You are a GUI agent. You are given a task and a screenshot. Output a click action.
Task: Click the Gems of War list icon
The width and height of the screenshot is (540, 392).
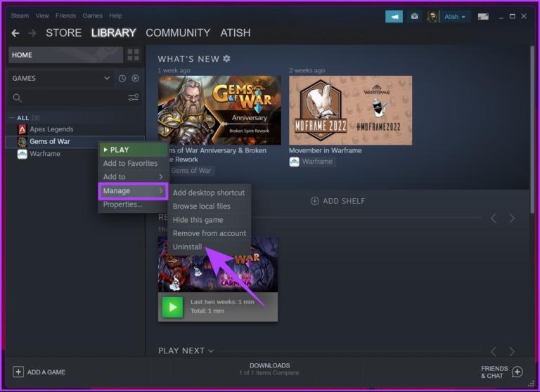22,141
